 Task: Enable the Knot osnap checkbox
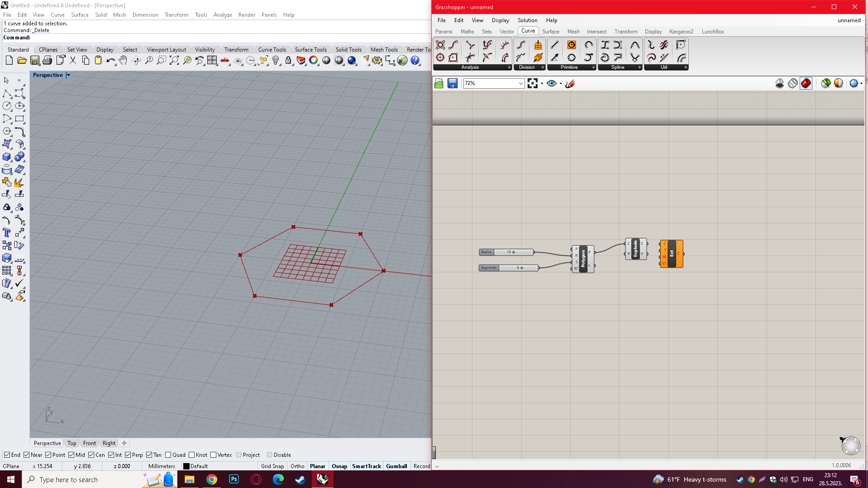click(192, 455)
